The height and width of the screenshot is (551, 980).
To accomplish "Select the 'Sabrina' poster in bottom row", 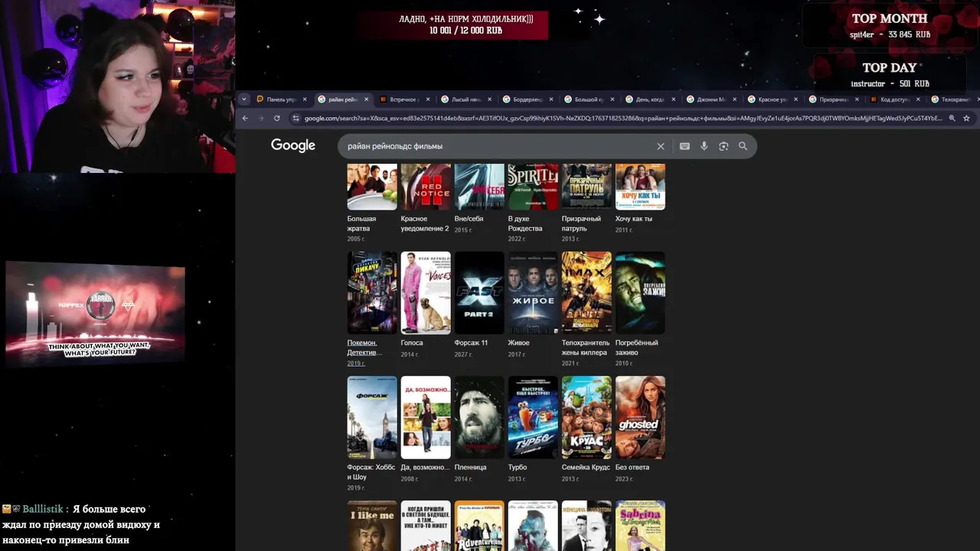I will pos(640,526).
